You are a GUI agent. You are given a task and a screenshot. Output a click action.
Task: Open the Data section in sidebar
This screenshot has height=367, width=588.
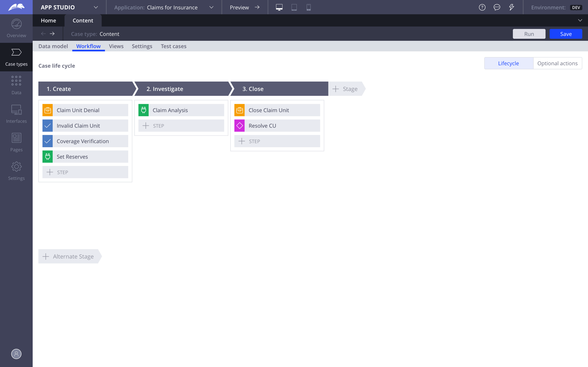[16, 85]
